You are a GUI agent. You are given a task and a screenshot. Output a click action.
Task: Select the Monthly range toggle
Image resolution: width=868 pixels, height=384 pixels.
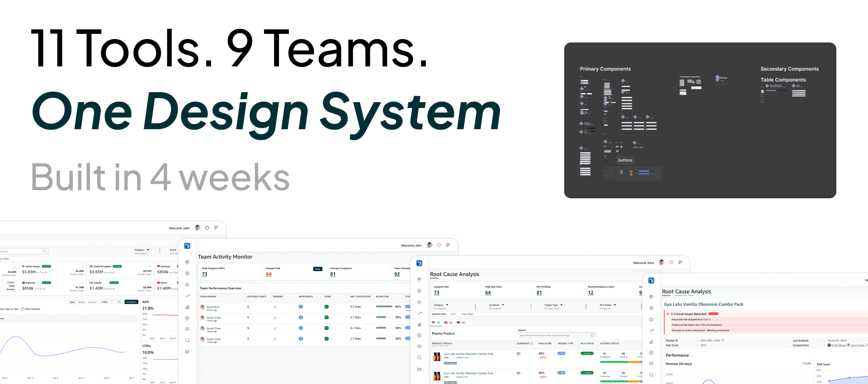(92, 302)
